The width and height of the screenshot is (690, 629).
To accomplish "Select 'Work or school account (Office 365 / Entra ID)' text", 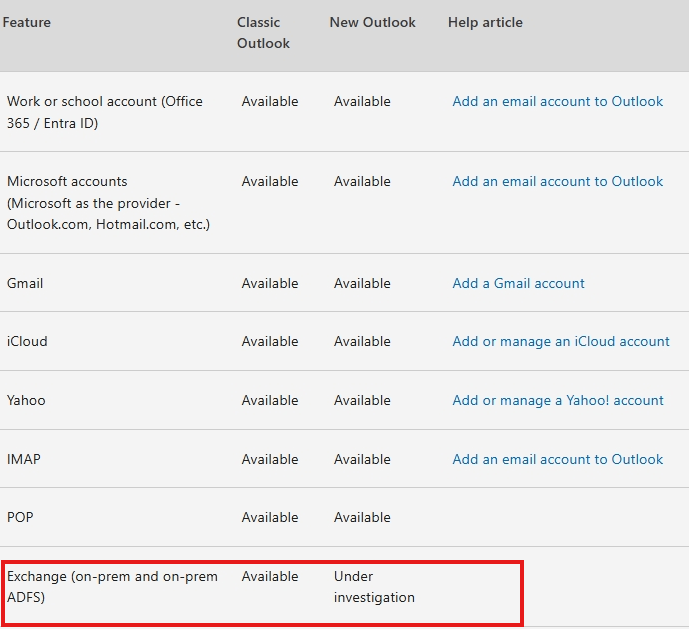I will pos(105,112).
